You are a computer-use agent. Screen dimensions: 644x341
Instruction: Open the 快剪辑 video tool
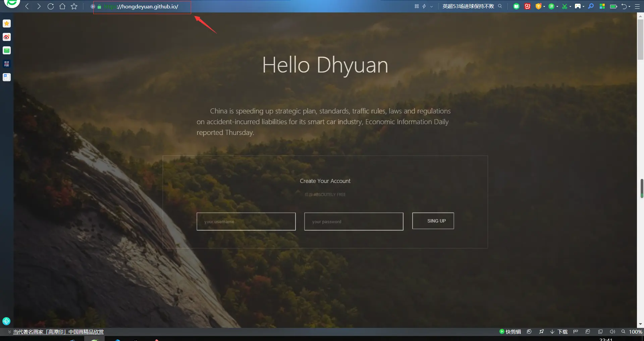[510, 332]
